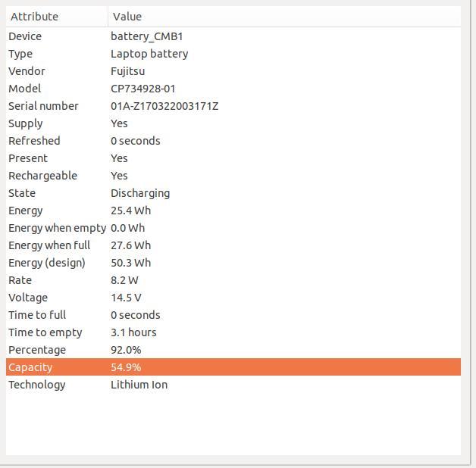Select the Energy (design) row
476x468 pixels.
pyautogui.click(x=233, y=263)
